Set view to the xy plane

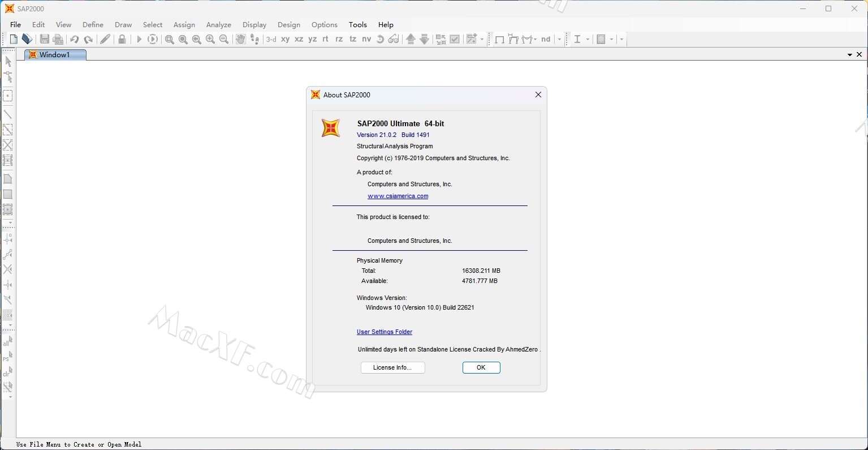pyautogui.click(x=285, y=39)
